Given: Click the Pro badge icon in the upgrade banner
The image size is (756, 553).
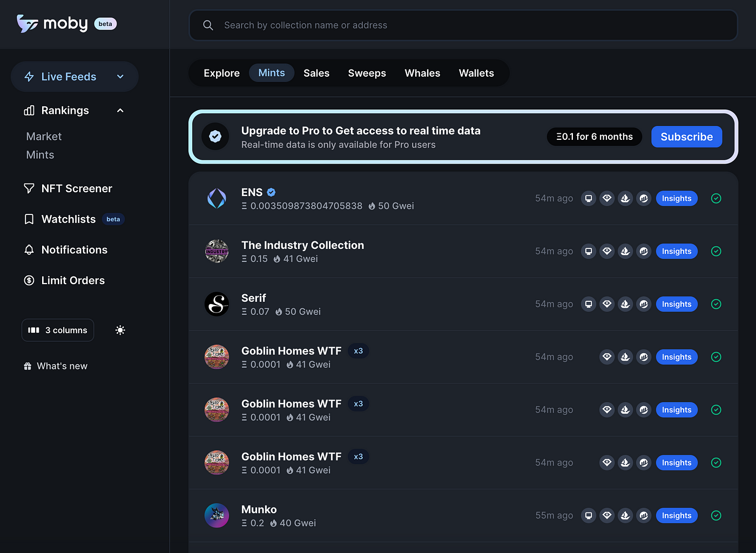Looking at the screenshot, I should point(215,137).
